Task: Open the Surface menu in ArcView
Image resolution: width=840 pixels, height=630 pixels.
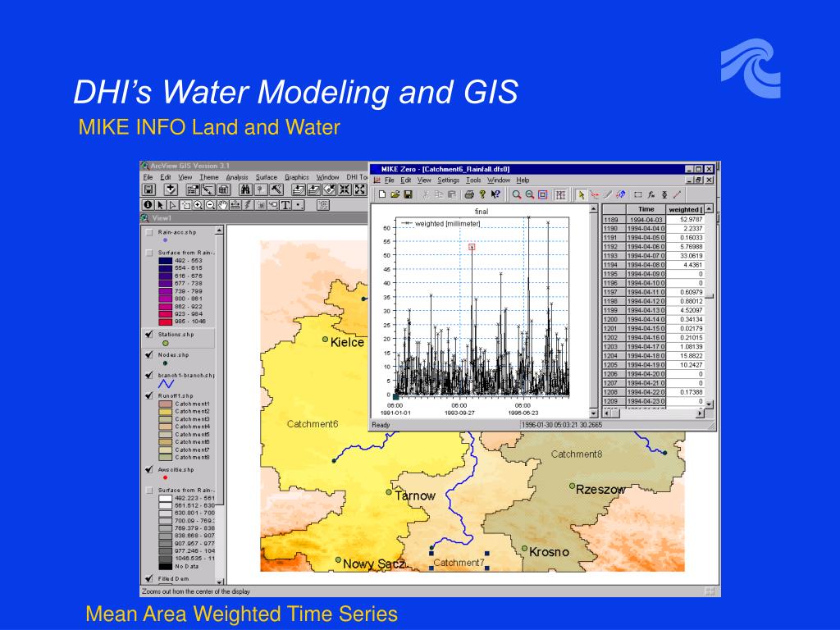Action: point(267,177)
